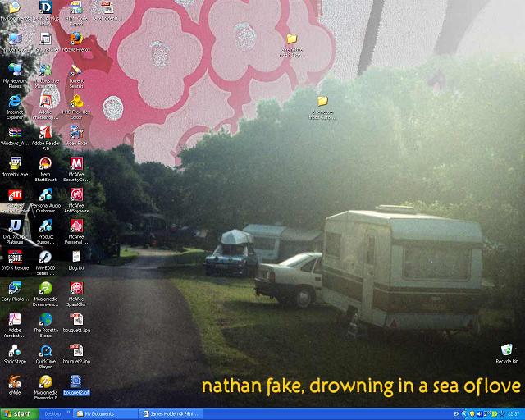
Task: Open My Computer desktop icon
Action: [x=15, y=43]
